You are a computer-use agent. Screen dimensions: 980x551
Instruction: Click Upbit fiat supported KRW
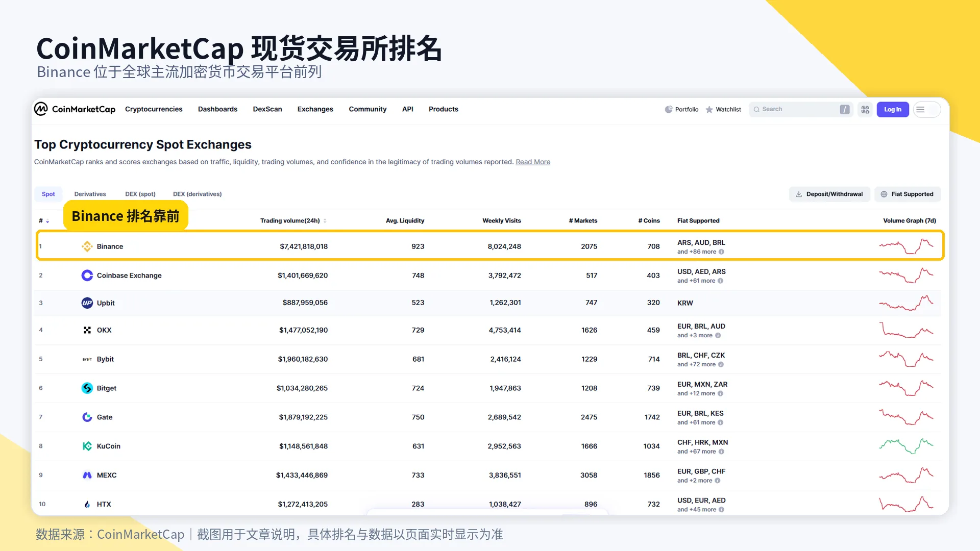(685, 303)
